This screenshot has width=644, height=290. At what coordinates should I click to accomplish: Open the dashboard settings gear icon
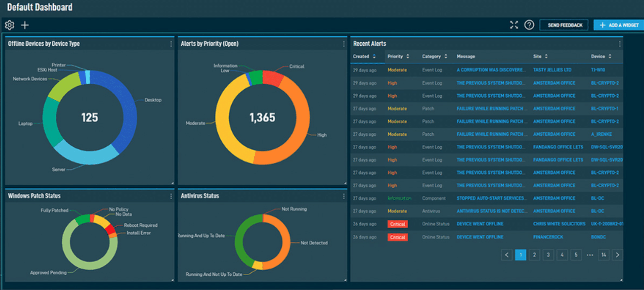tap(9, 25)
